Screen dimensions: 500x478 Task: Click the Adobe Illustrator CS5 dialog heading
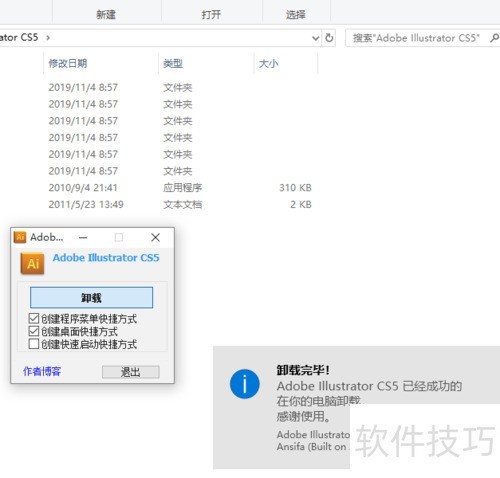point(106,258)
